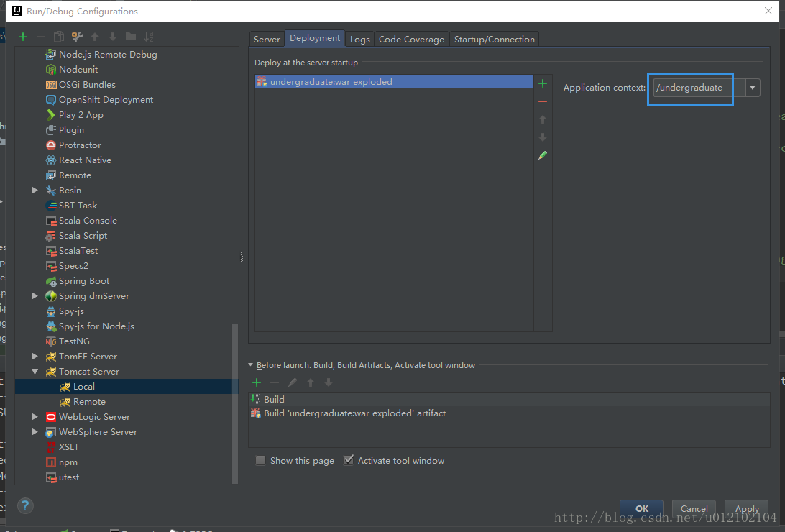Image resolution: width=785 pixels, height=532 pixels.
Task: Select Tomcat Server Remote item
Action: 83,401
